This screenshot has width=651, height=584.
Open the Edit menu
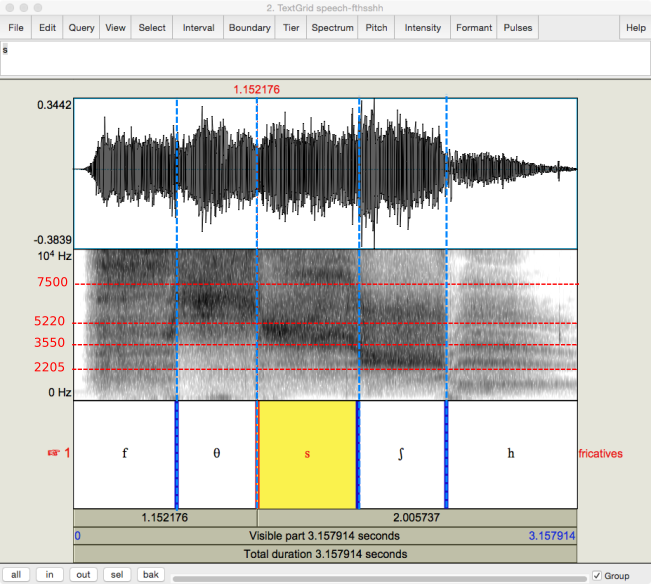coord(47,28)
